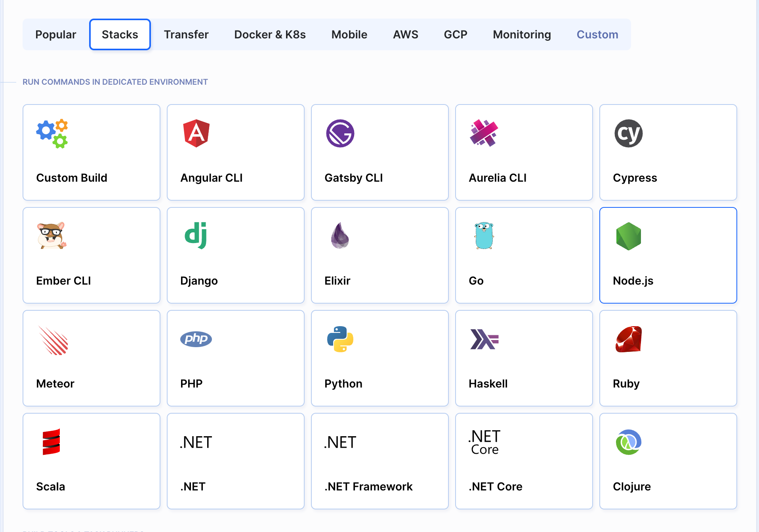Click the Ruby label text
Screen dimensions: 759x532
pyautogui.click(x=626, y=384)
